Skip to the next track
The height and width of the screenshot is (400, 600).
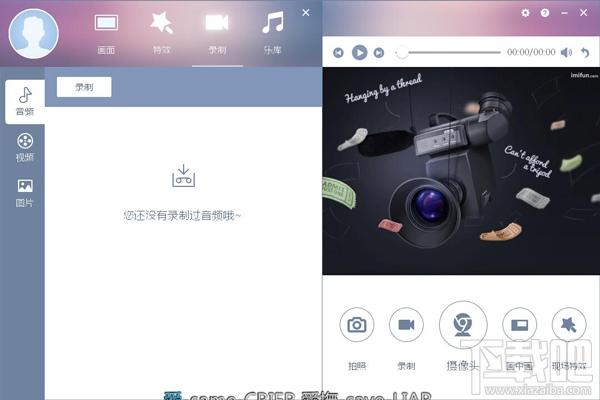[x=379, y=52]
